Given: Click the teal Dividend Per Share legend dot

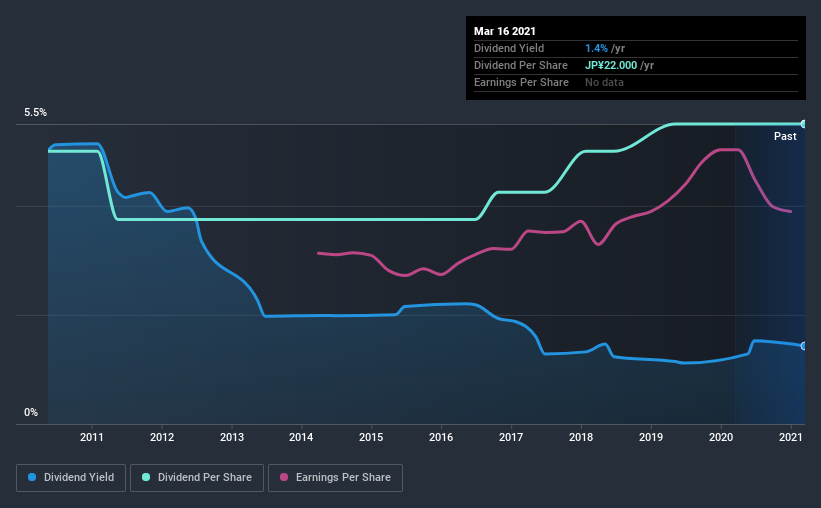Looking at the screenshot, I should (146, 477).
